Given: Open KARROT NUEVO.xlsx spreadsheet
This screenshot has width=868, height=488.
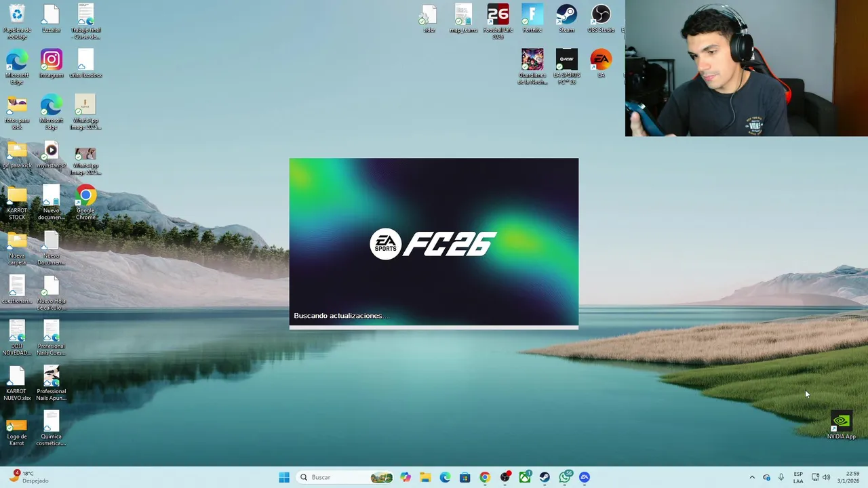Looking at the screenshot, I should pos(17,384).
